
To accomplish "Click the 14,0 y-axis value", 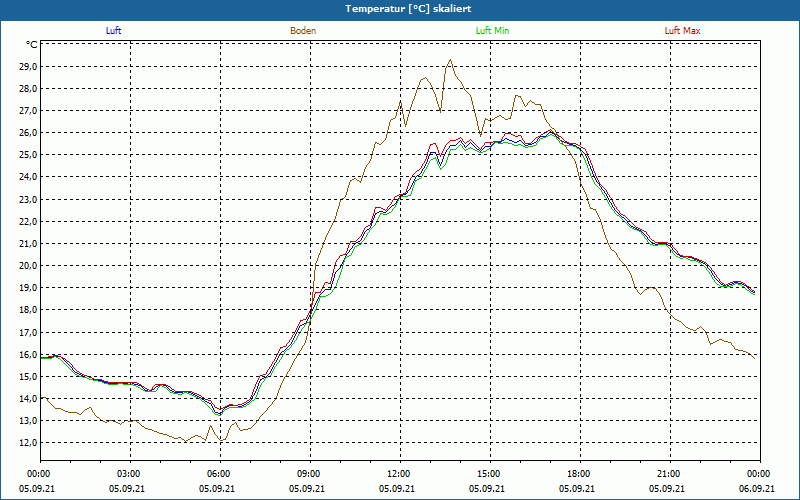I will [28, 398].
